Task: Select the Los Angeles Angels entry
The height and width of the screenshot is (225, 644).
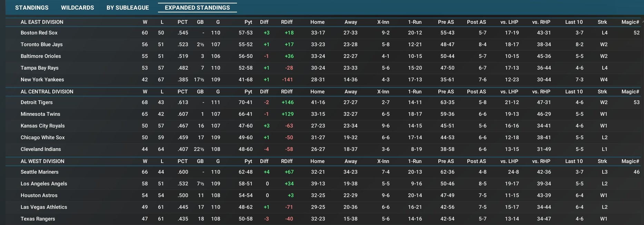Action: (44, 184)
